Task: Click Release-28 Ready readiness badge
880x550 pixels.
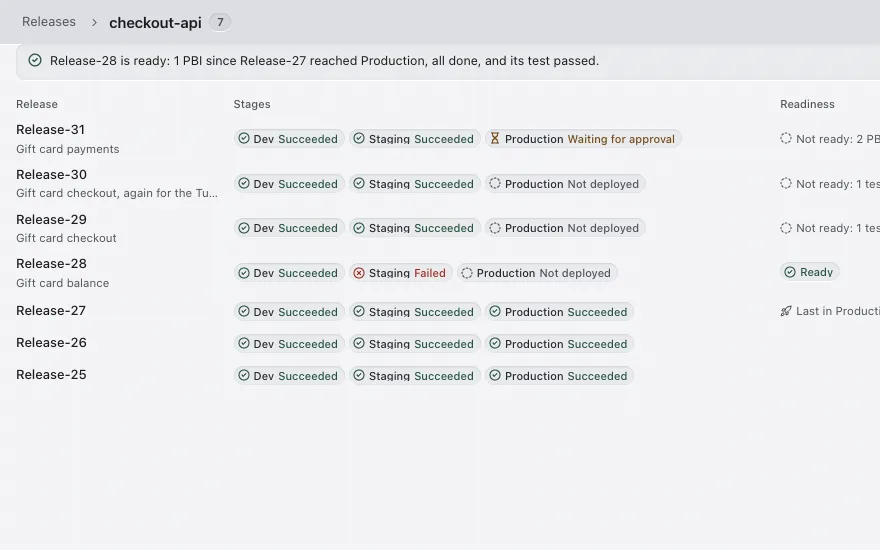Action: pos(809,272)
